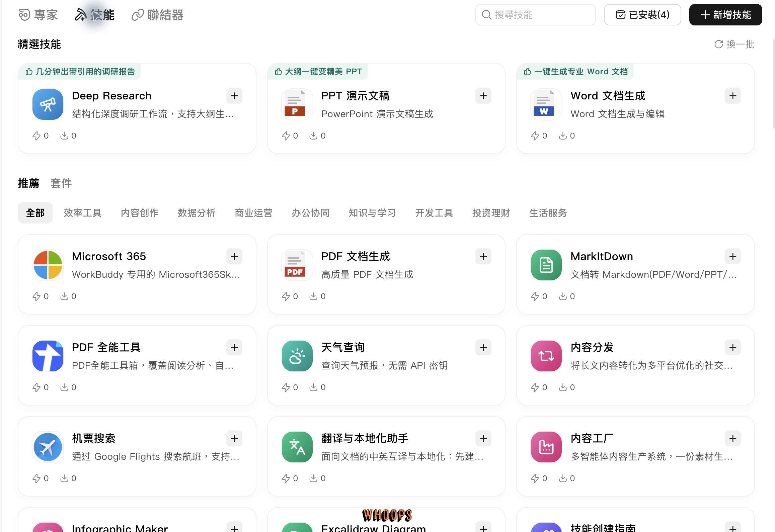Filter by 投资理财 category

click(491, 213)
